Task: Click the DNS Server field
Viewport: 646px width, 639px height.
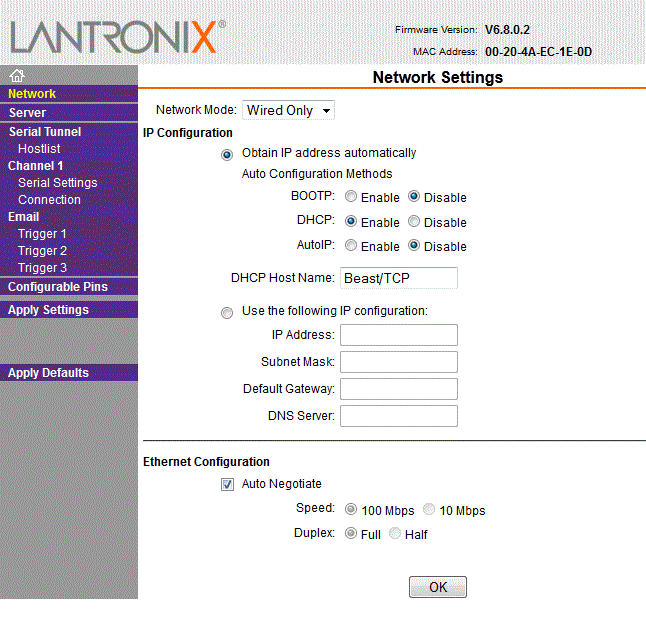Action: (x=399, y=416)
